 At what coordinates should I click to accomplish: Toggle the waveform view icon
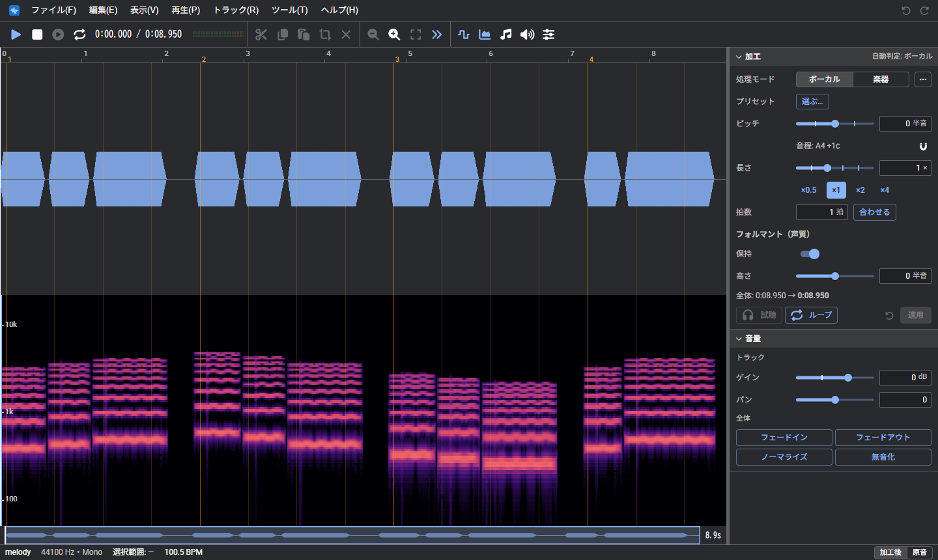pyautogui.click(x=464, y=35)
